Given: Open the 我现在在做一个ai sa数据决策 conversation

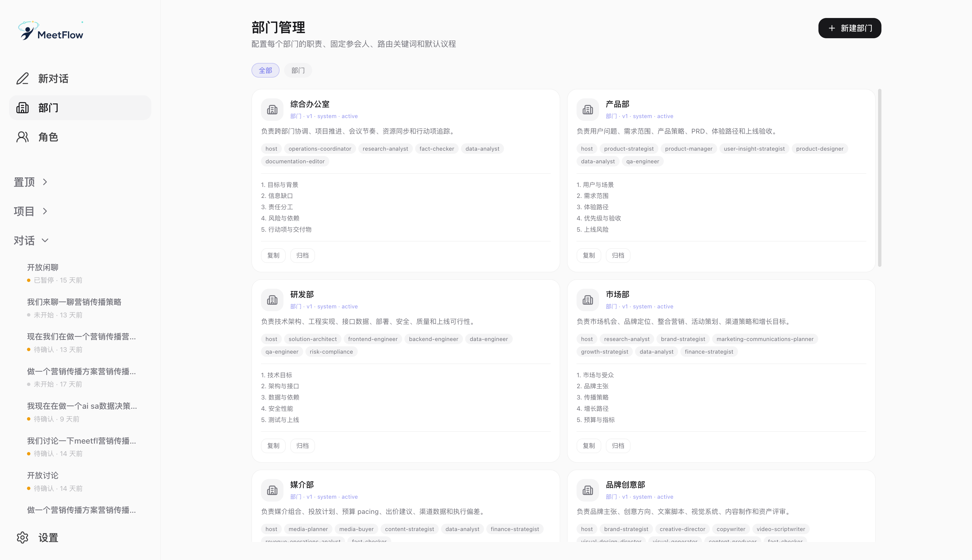Looking at the screenshot, I should pyautogui.click(x=82, y=412).
